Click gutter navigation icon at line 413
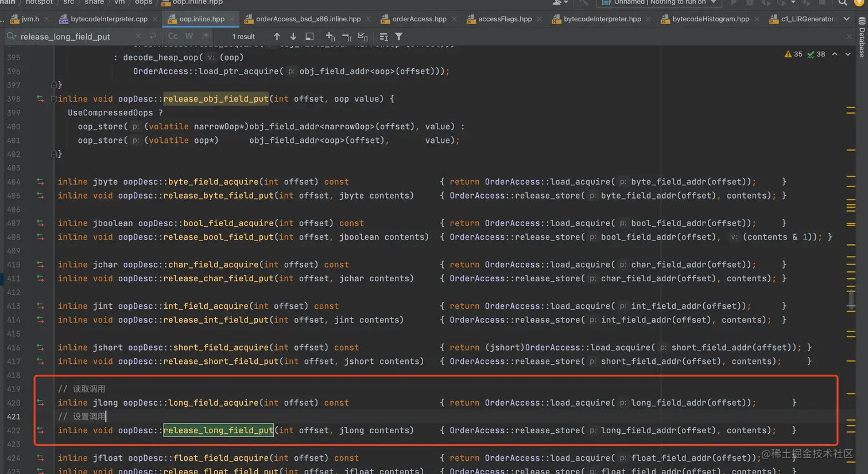Screen dimensions: 868x474 [x=40, y=306]
